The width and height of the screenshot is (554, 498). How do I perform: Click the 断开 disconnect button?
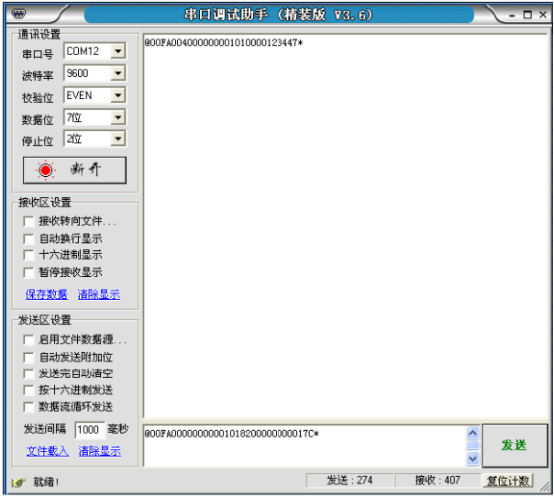pos(75,170)
